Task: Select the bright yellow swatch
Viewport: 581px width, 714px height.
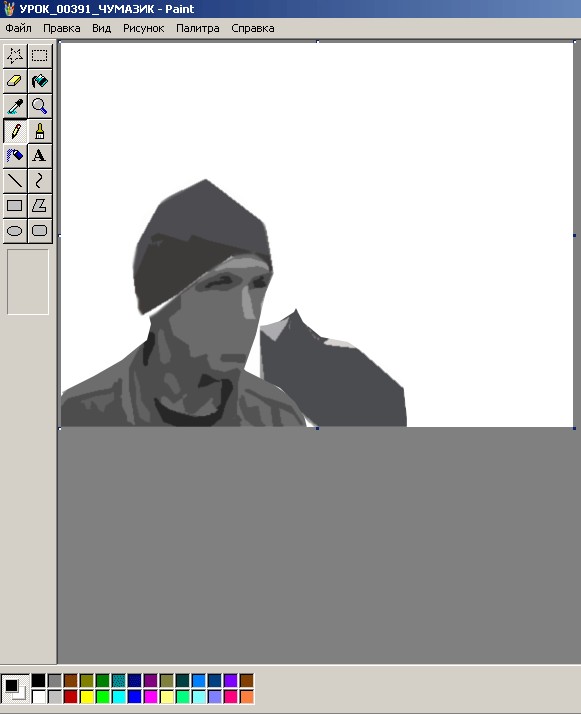Action: point(87,697)
